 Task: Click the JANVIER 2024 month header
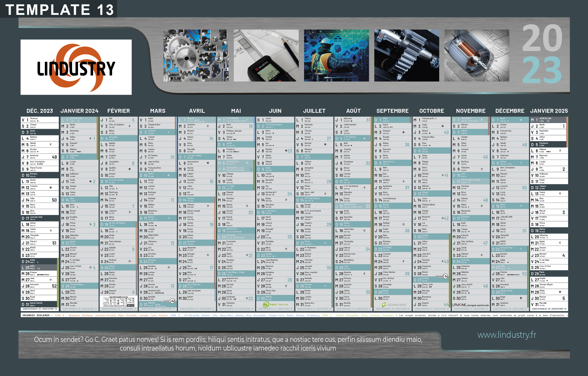[x=79, y=111]
